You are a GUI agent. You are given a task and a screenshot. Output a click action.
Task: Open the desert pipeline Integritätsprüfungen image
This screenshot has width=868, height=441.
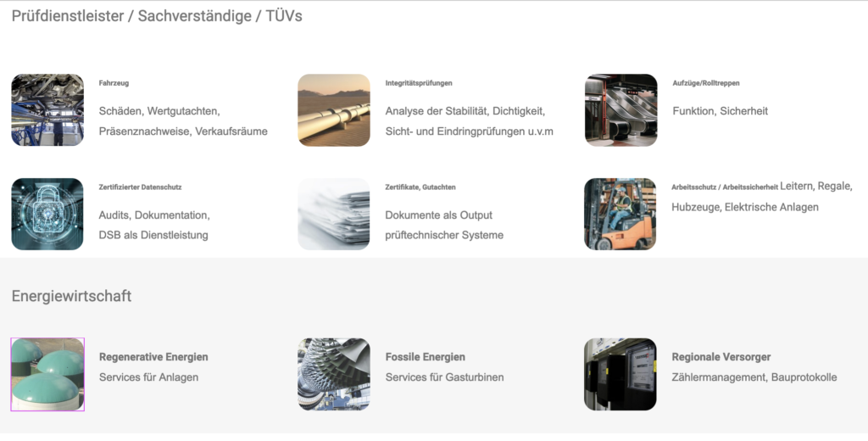(334, 109)
